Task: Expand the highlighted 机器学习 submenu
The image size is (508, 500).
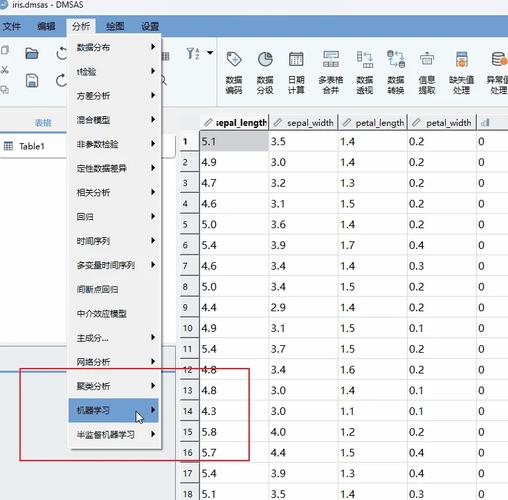Action: click(x=114, y=410)
